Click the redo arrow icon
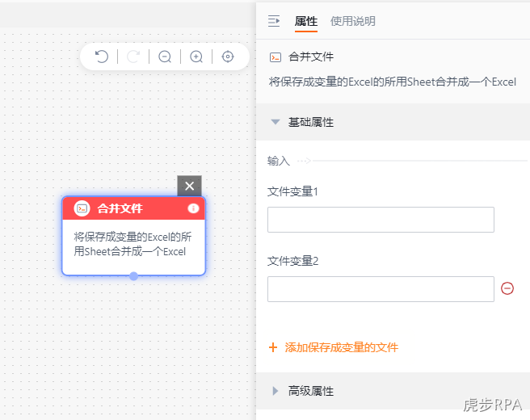Screen dimensions: 530x420 click(133, 57)
